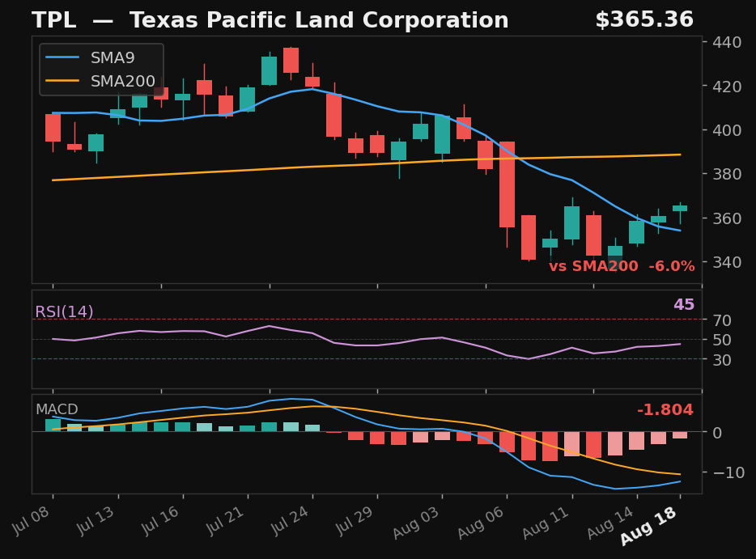Screen dimensions: 756x559
Task: Select the SMA9 legend entry
Action: (90, 57)
